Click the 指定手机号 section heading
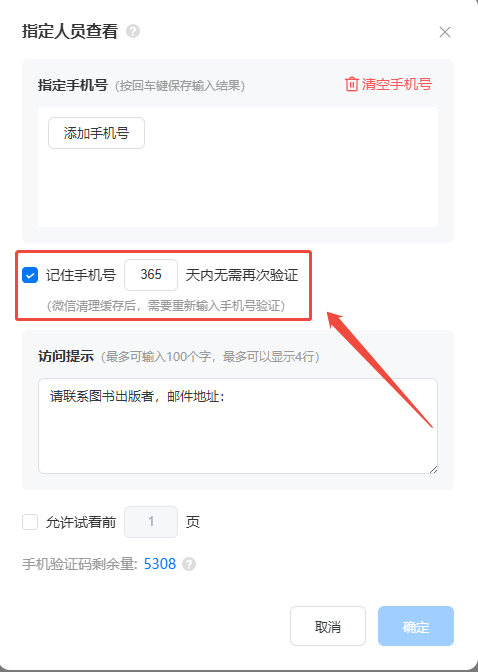This screenshot has height=672, width=478. (73, 85)
